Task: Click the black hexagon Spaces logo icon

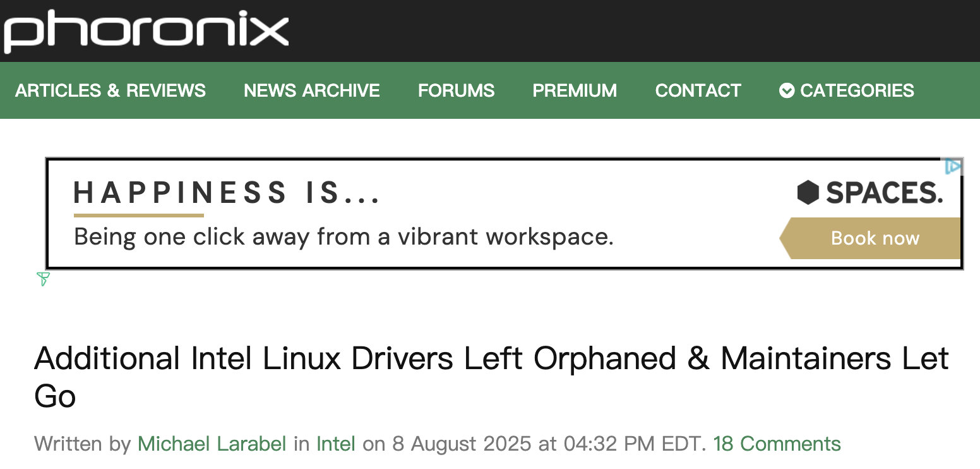Action: point(808,193)
